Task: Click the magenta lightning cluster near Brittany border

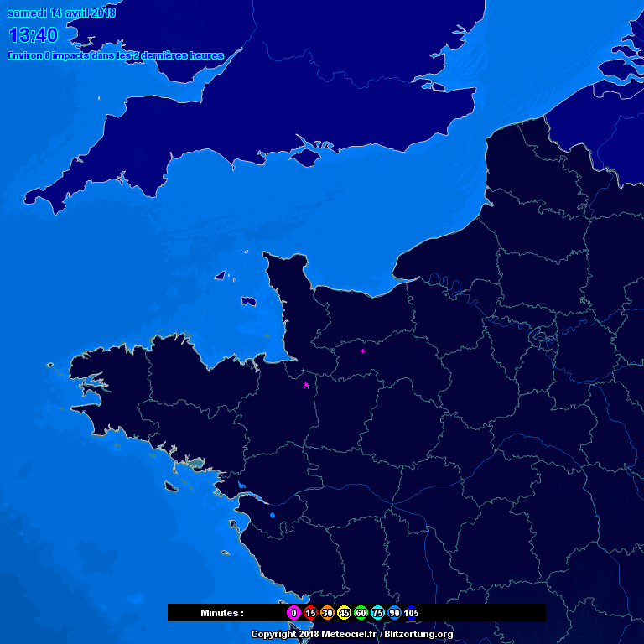Action: coord(305,385)
